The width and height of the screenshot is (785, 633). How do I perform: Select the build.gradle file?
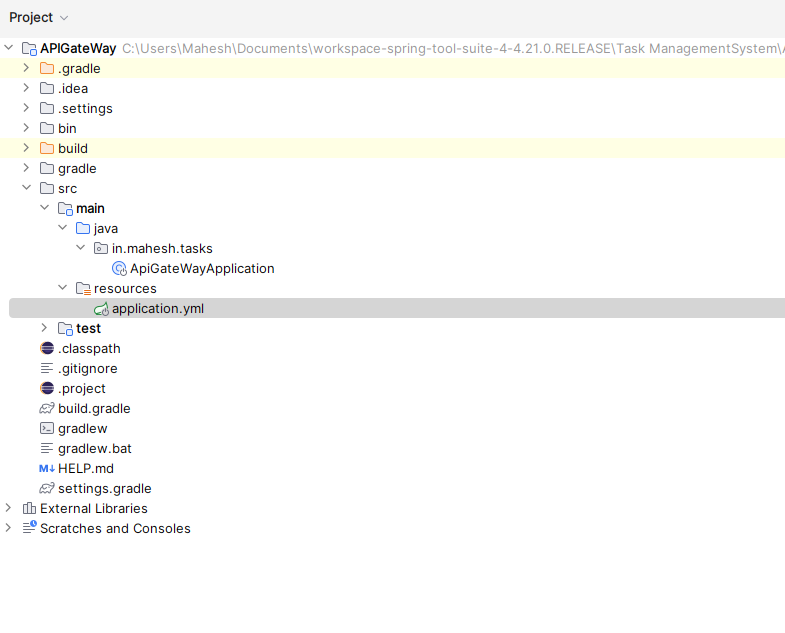pos(94,409)
